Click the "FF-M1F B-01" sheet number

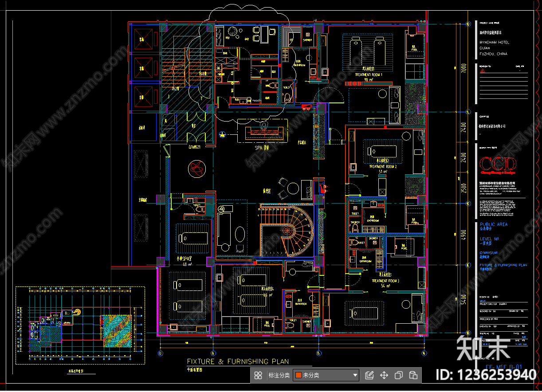coord(504,367)
